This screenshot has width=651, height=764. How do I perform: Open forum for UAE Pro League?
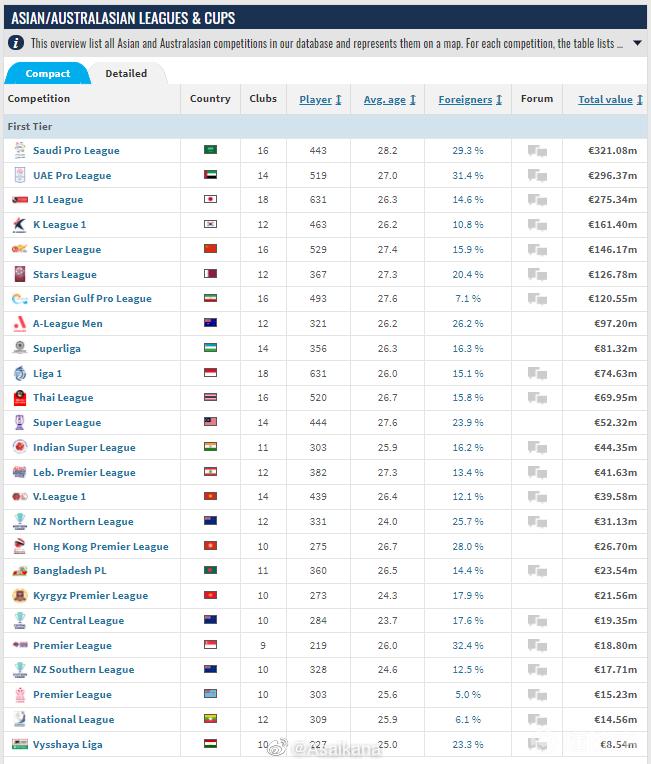(537, 175)
